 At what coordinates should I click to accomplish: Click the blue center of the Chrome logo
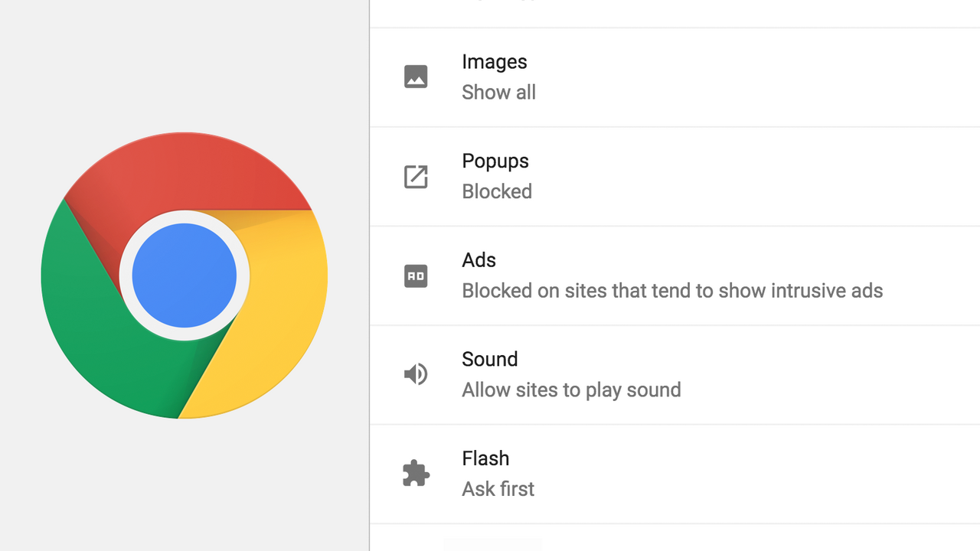(184, 275)
